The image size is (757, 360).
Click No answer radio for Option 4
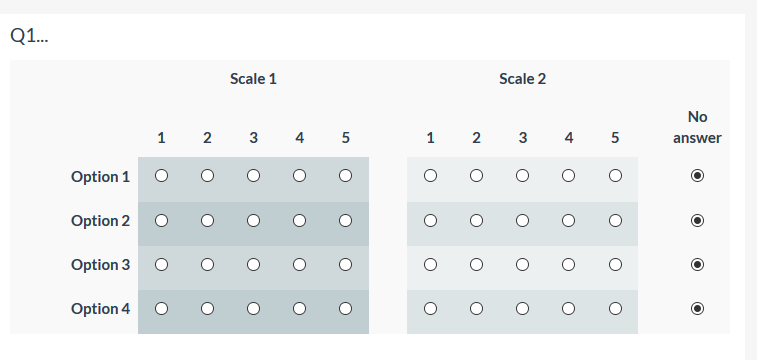point(697,308)
